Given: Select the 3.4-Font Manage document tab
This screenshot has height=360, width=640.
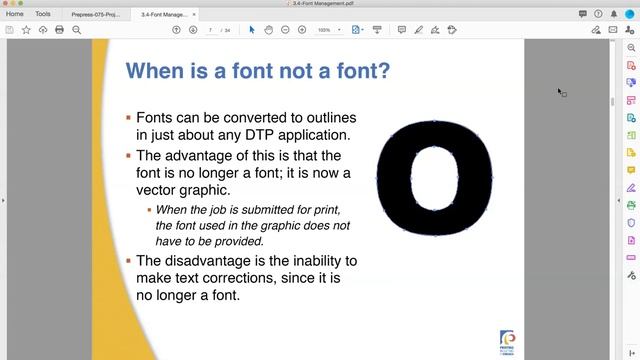Looking at the screenshot, I should [164, 14].
